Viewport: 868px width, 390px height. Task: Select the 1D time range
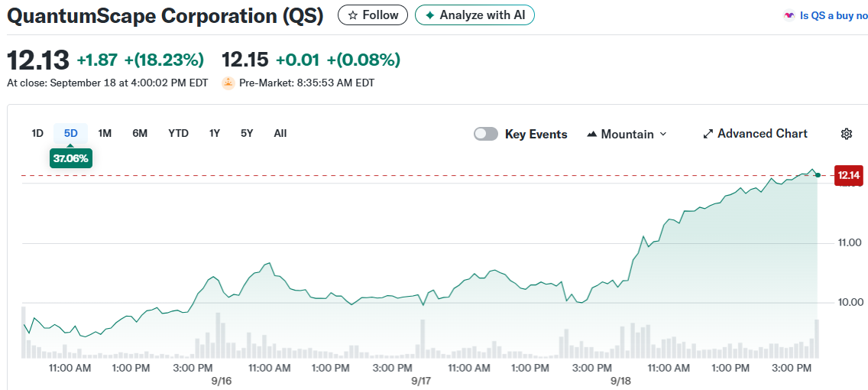[37, 134]
